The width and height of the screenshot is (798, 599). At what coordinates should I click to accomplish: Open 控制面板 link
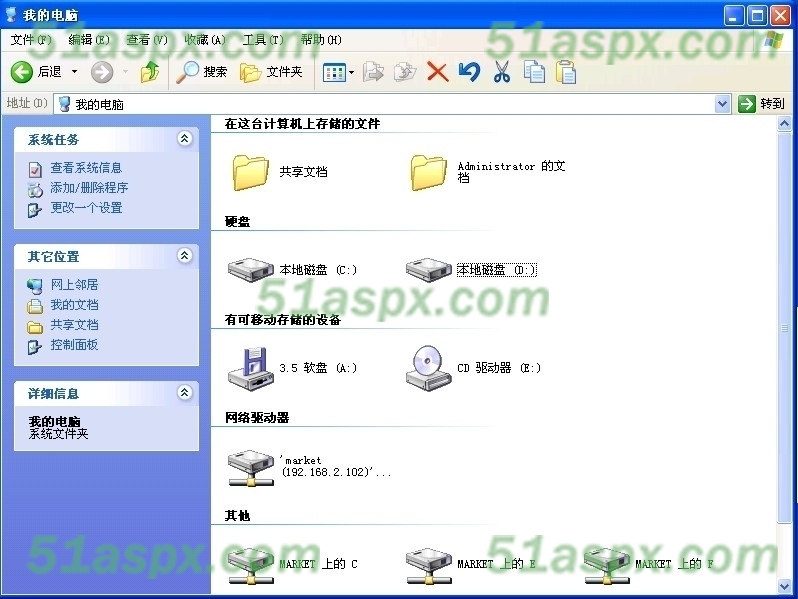(74, 345)
